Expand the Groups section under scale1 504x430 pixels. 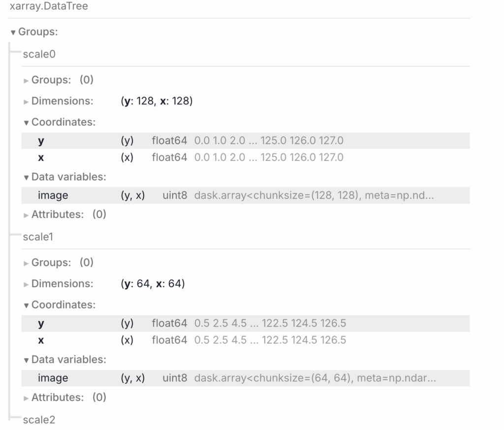point(51,262)
